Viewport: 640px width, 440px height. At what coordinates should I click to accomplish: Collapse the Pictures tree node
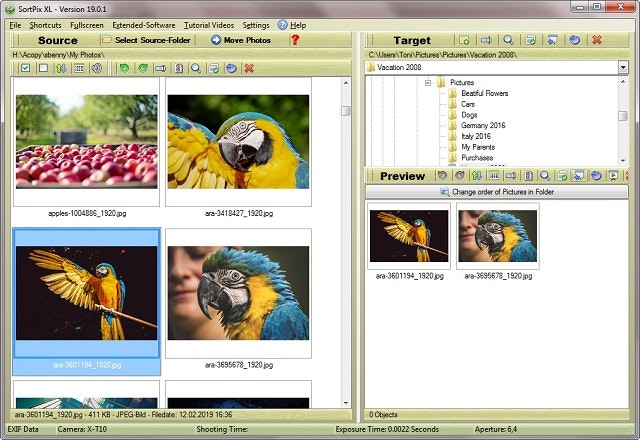428,82
